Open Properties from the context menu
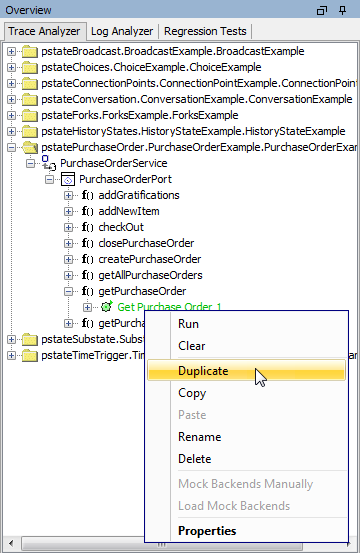The height and width of the screenshot is (553, 360). 207,531
